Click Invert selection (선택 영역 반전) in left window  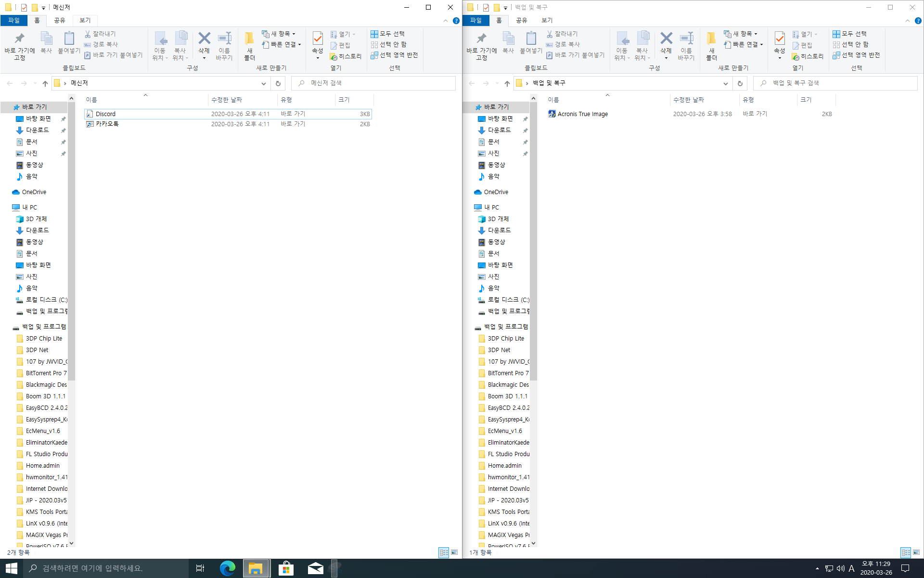(394, 55)
